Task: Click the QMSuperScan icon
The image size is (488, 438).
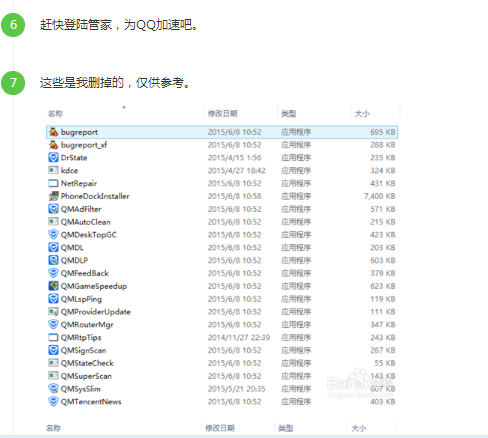Action: (53, 376)
